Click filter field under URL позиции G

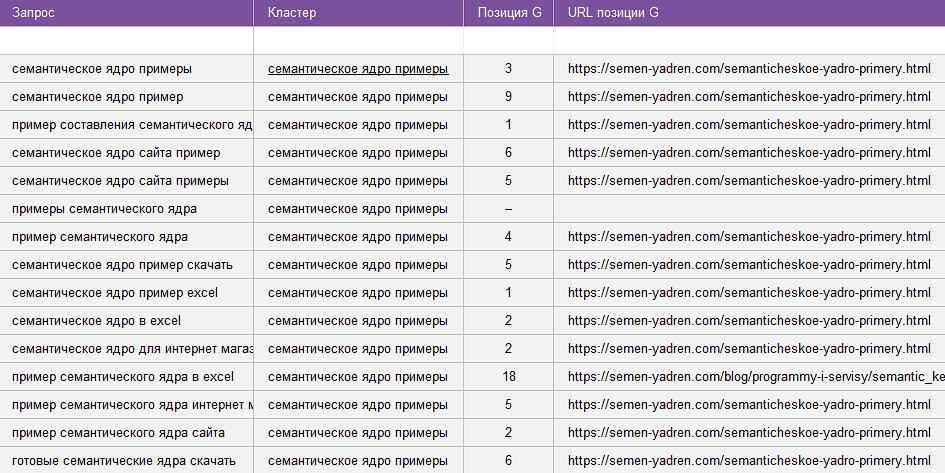pyautogui.click(x=748, y=41)
